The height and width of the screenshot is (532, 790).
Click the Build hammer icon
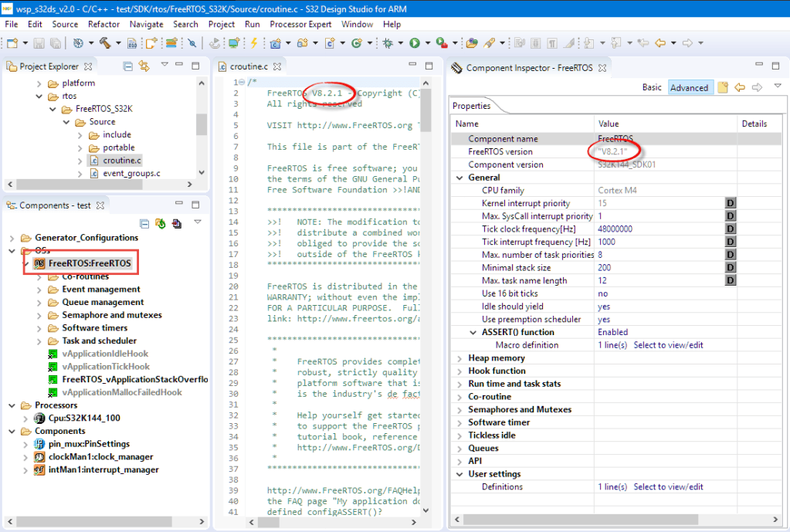105,43
